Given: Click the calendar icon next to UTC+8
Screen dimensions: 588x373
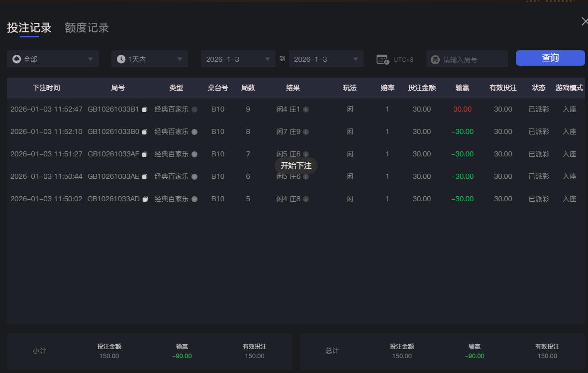Looking at the screenshot, I should [382, 59].
